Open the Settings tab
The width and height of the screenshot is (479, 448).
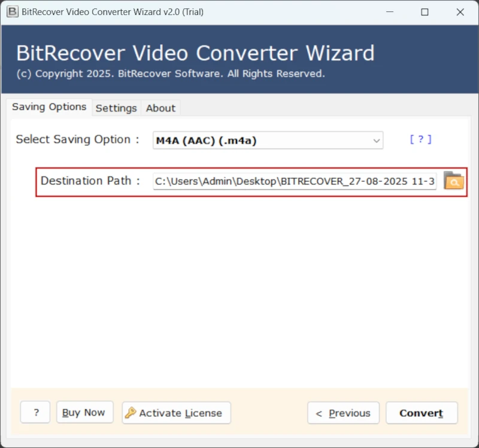coord(116,108)
